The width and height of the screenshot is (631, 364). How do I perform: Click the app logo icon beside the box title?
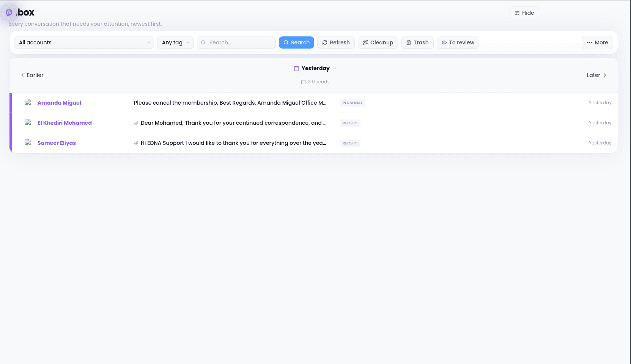(9, 13)
